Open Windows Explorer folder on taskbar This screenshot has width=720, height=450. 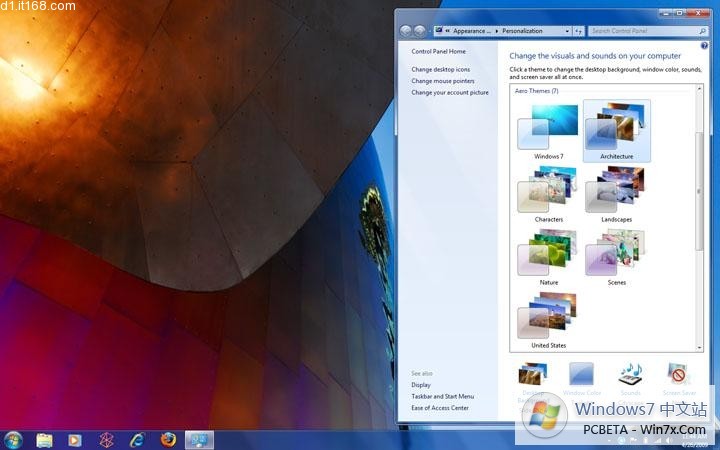pyautogui.click(x=45, y=440)
